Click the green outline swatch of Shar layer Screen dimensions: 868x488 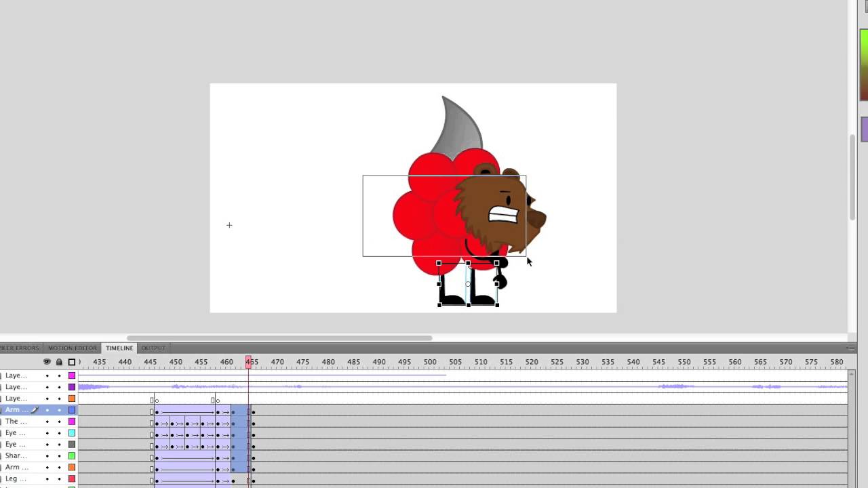click(72, 456)
